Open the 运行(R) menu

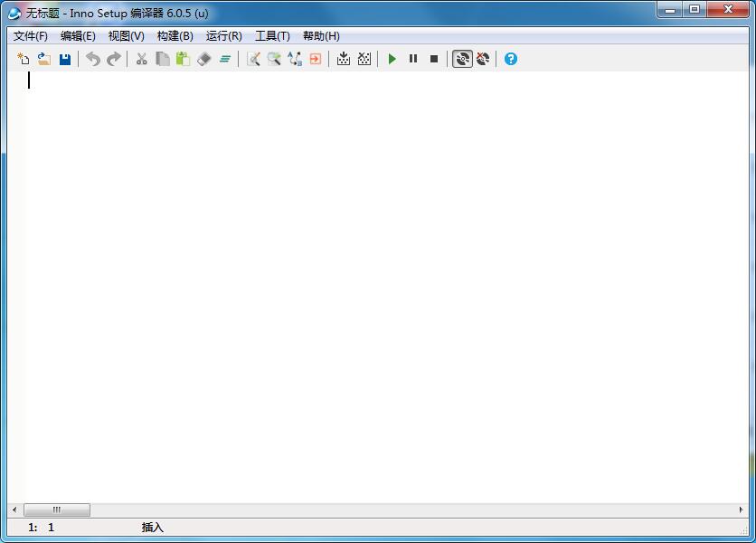[x=223, y=36]
